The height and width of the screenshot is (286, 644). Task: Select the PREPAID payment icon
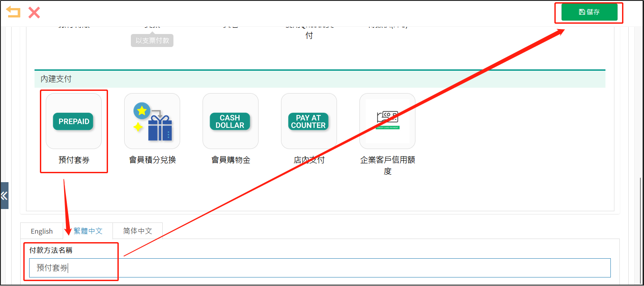tap(73, 121)
